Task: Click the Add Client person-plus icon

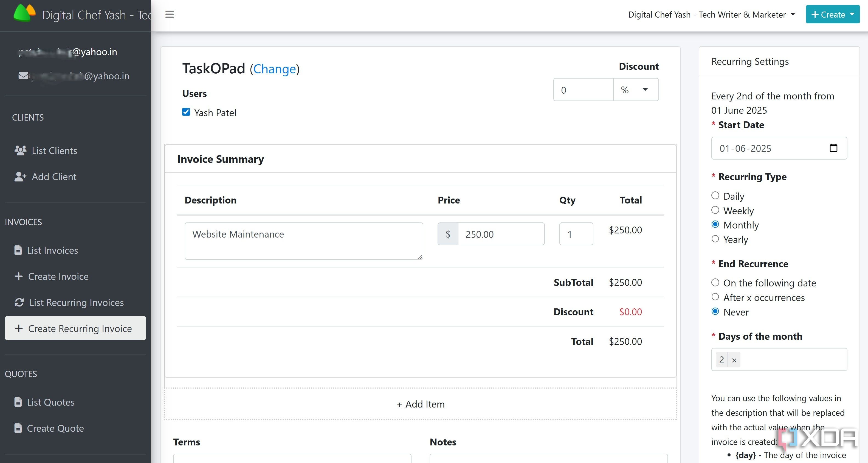Action: point(20,176)
